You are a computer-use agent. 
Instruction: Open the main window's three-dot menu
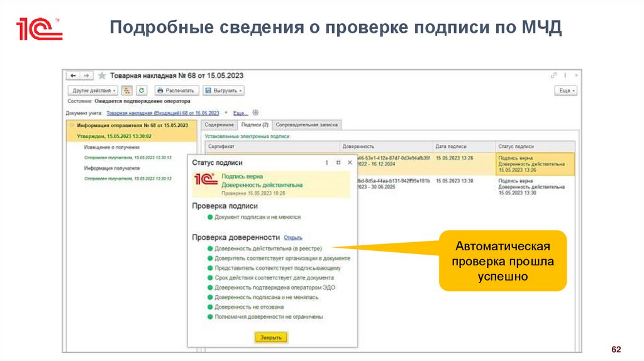(x=565, y=75)
